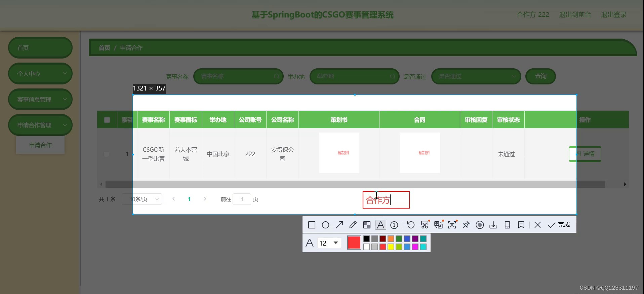
Task: Go to next page arrow
Action: click(x=205, y=199)
